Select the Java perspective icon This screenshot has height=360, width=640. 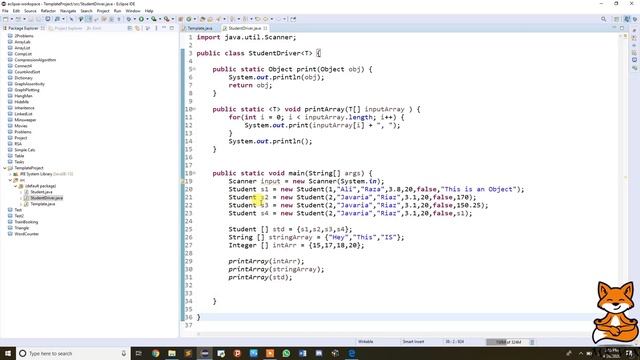(x=627, y=19)
